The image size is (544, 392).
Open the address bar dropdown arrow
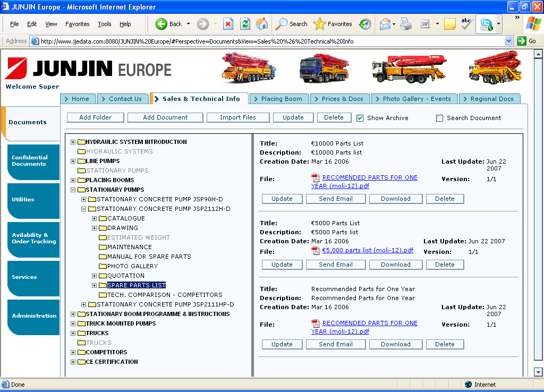pyautogui.click(x=508, y=41)
